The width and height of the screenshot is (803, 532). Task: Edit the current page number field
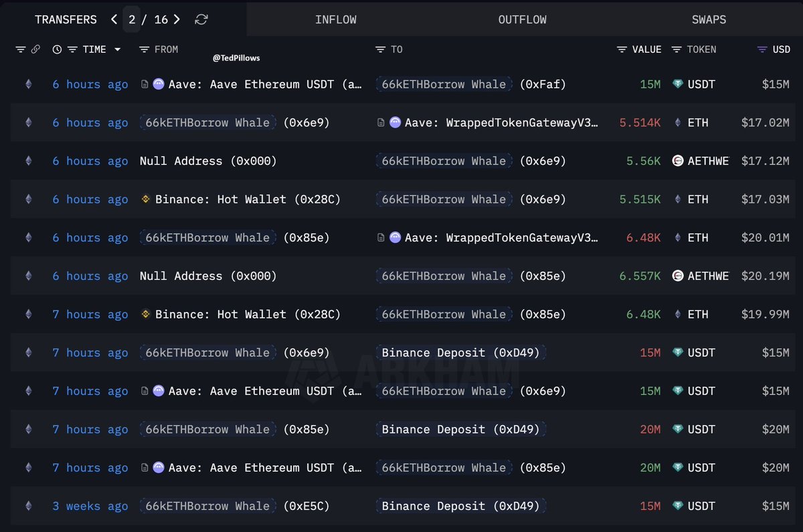[x=132, y=19]
